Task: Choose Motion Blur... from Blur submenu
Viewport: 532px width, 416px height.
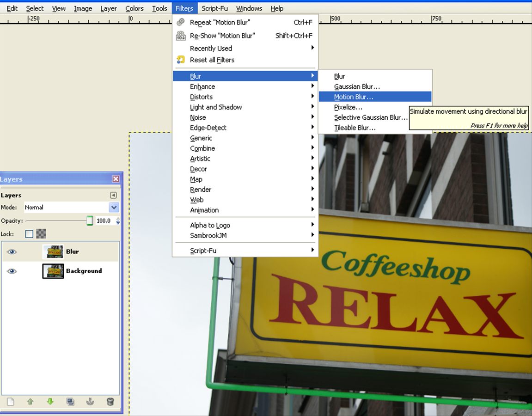Action: [375, 97]
